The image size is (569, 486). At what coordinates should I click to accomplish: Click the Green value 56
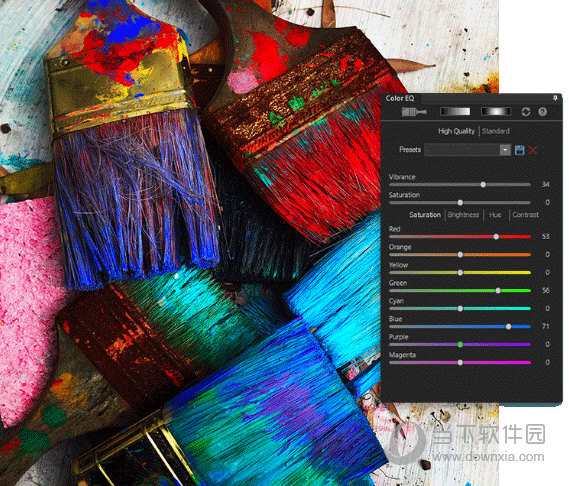pos(545,291)
